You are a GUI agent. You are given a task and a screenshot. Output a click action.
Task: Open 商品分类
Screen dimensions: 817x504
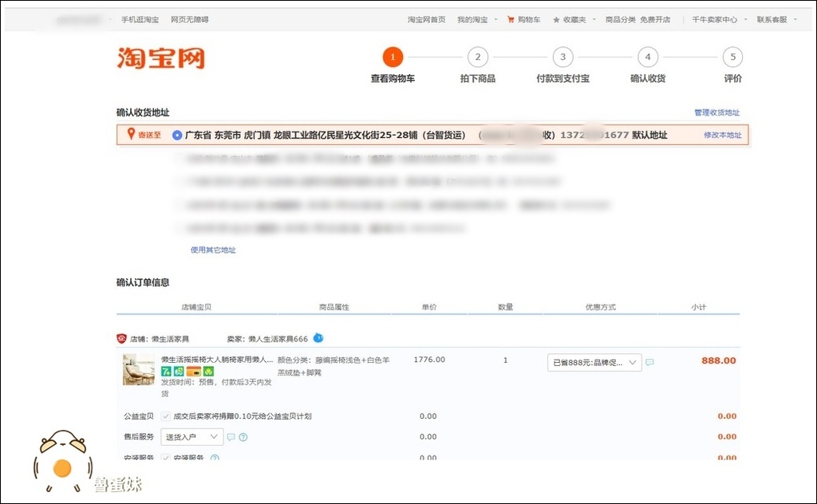(620, 20)
